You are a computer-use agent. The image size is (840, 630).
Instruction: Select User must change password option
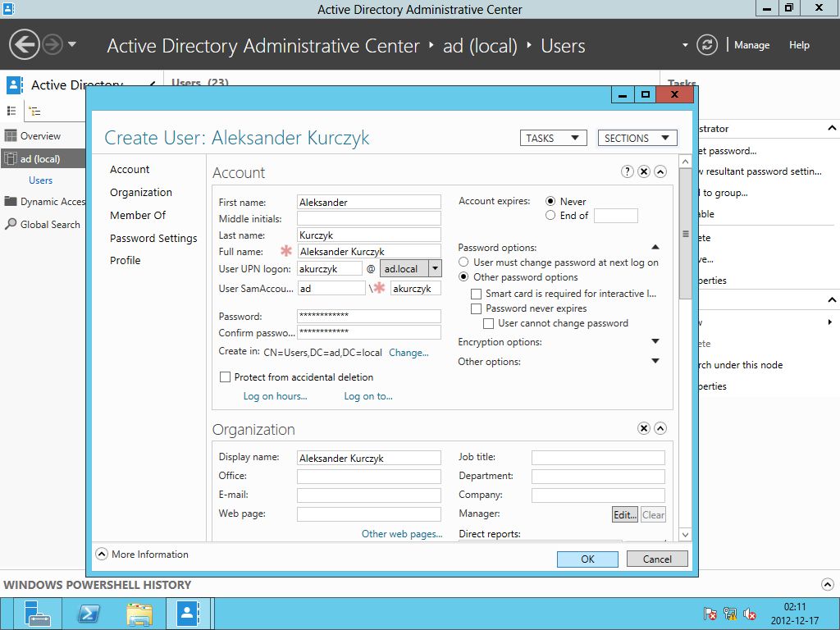point(463,262)
